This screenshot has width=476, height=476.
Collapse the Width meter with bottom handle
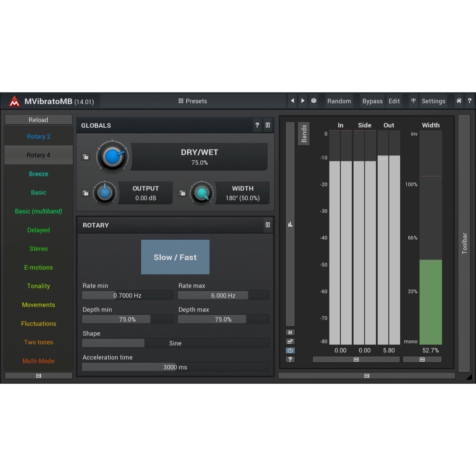click(422, 359)
